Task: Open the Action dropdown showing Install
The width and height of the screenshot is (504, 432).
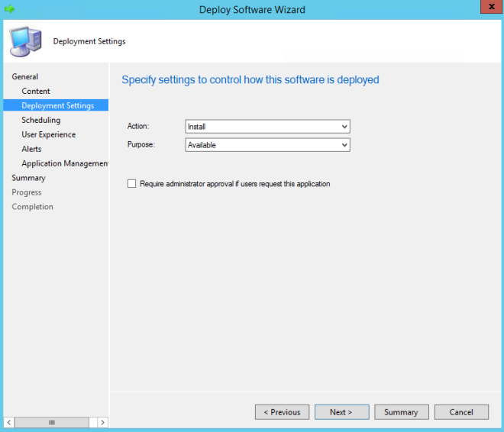Action: (x=267, y=127)
